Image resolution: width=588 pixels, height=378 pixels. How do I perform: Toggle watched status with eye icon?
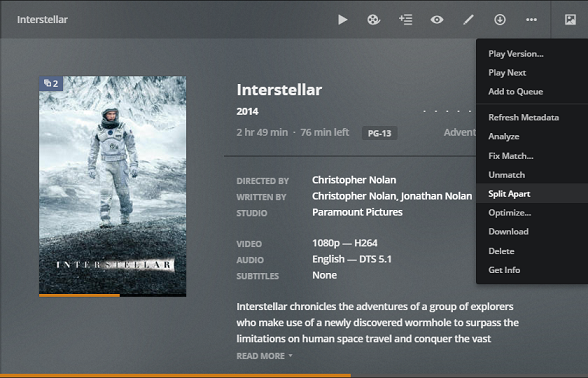point(437,20)
